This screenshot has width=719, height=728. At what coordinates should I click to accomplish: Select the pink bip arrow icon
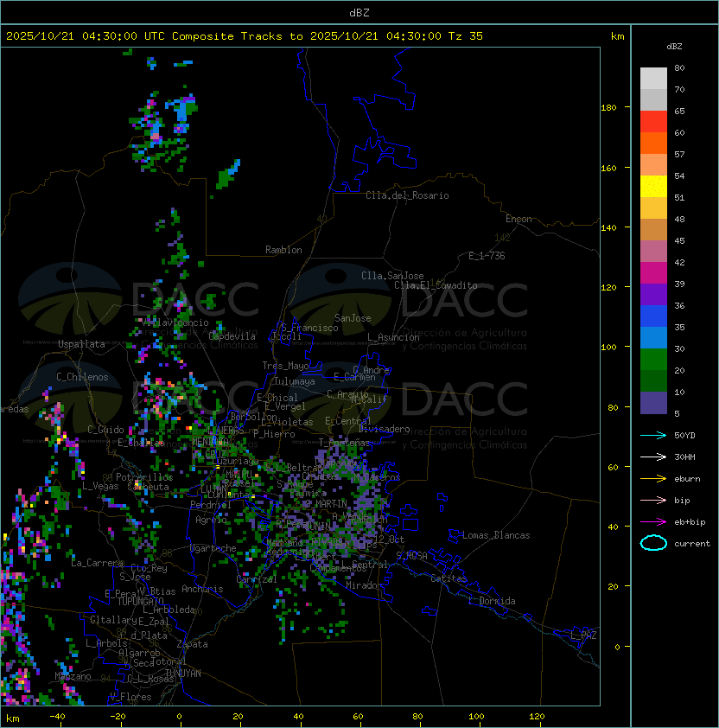[x=653, y=500]
